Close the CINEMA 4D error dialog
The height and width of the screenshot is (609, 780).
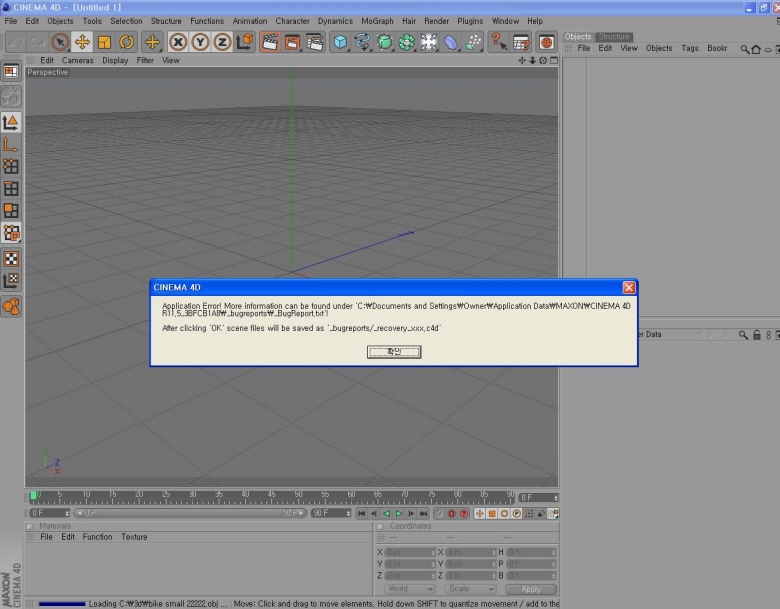pyautogui.click(x=629, y=288)
